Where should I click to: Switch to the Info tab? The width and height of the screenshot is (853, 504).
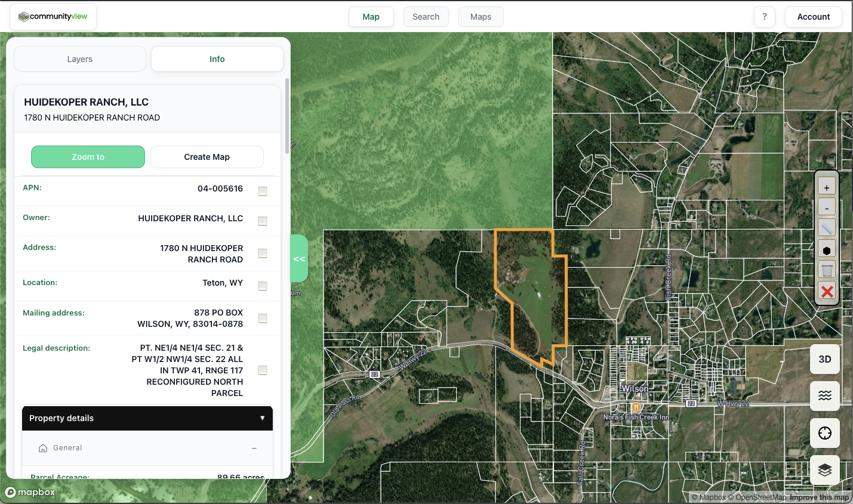pos(217,59)
